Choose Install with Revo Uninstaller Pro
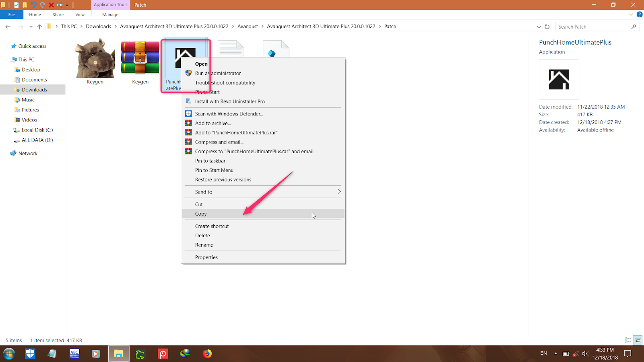 pos(263,101)
